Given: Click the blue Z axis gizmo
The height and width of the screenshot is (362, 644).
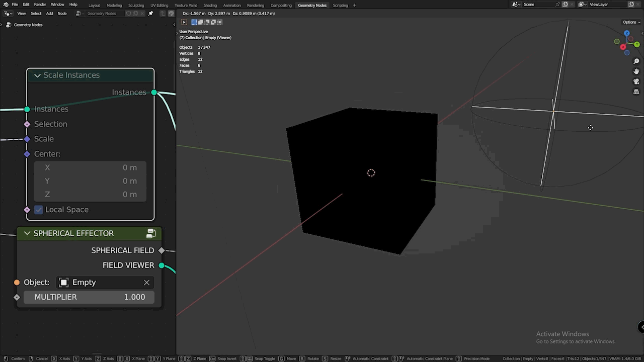Looking at the screenshot, I should point(626,34).
